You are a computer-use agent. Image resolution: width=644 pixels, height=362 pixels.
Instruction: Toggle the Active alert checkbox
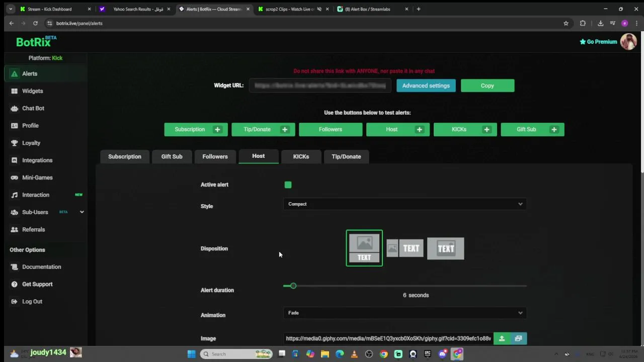[x=288, y=185]
